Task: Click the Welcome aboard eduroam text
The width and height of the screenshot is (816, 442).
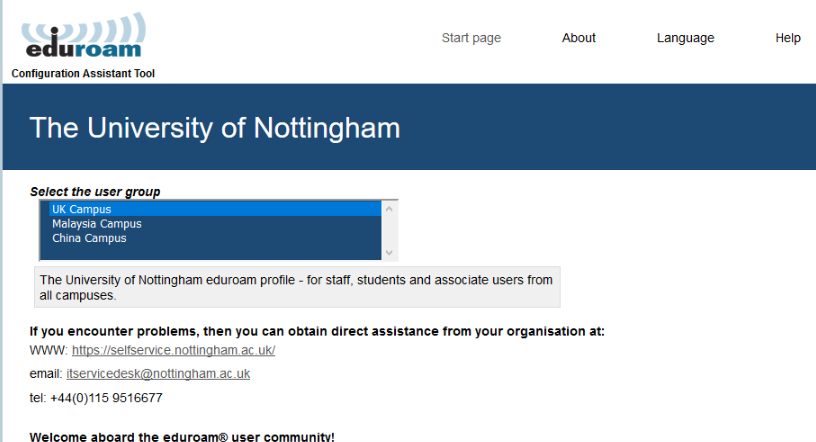Action: (x=182, y=437)
